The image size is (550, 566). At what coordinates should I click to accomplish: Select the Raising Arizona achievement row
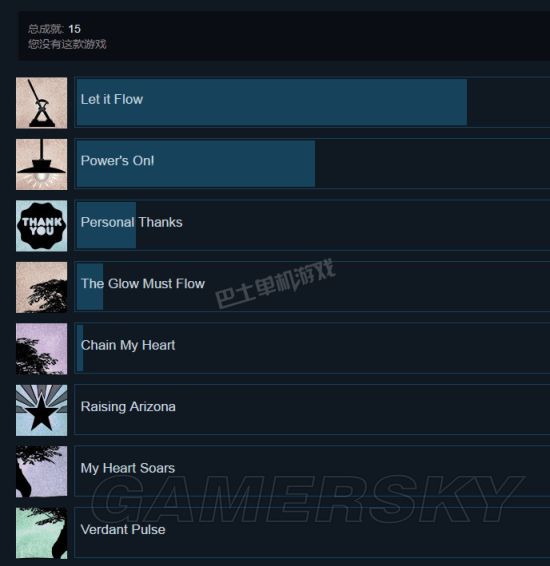pos(312,409)
